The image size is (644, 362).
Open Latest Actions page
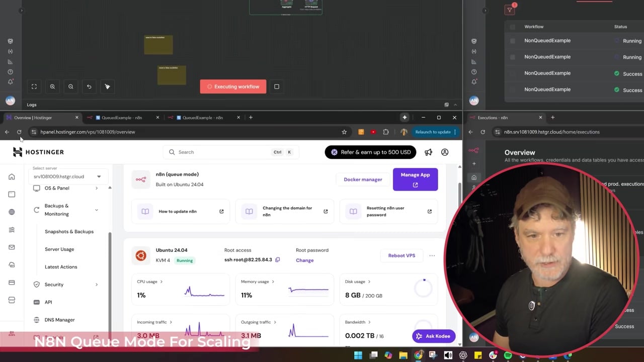[61, 267]
